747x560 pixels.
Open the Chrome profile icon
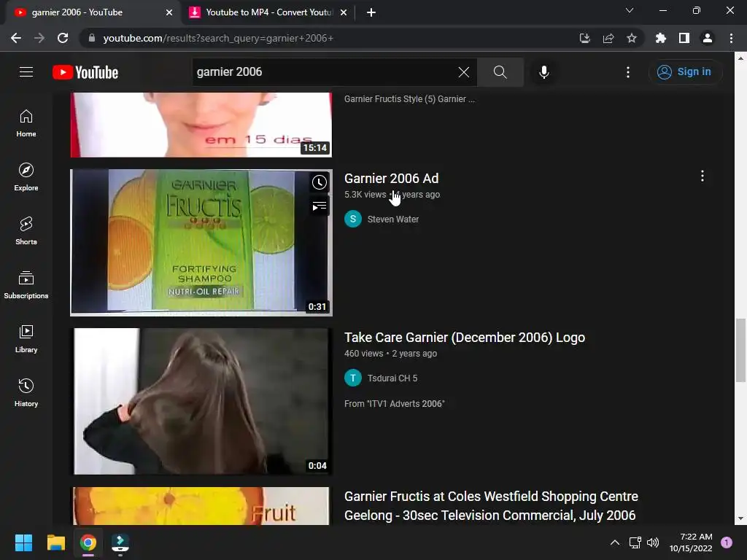[x=708, y=38]
